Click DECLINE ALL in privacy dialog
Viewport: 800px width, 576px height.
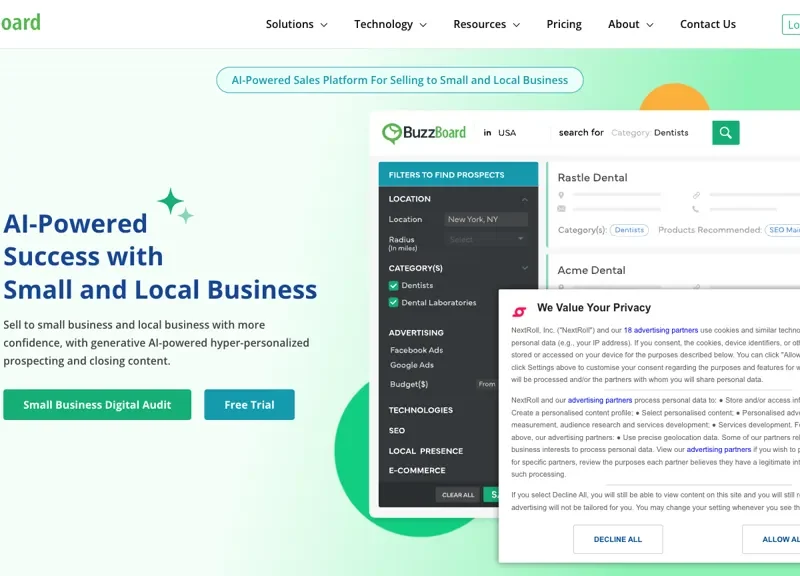click(x=617, y=539)
